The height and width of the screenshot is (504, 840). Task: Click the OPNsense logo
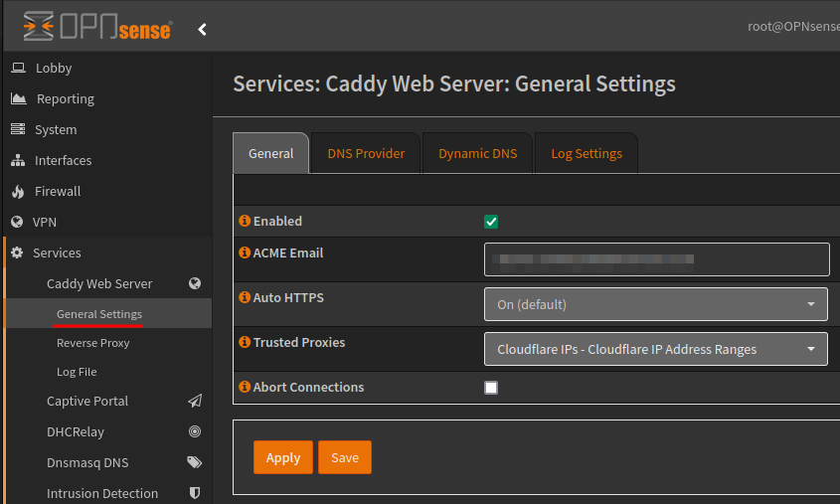pos(96,27)
